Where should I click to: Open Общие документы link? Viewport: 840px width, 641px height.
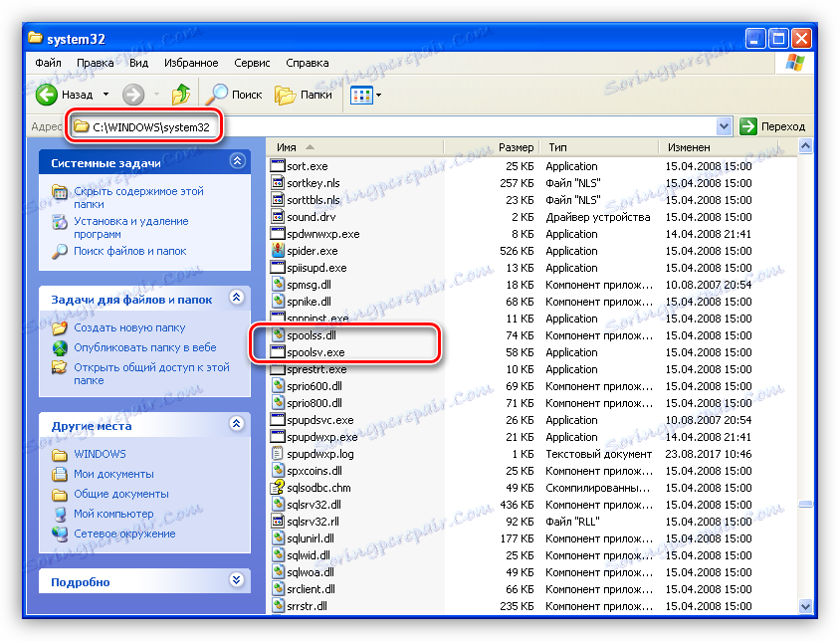(121, 494)
